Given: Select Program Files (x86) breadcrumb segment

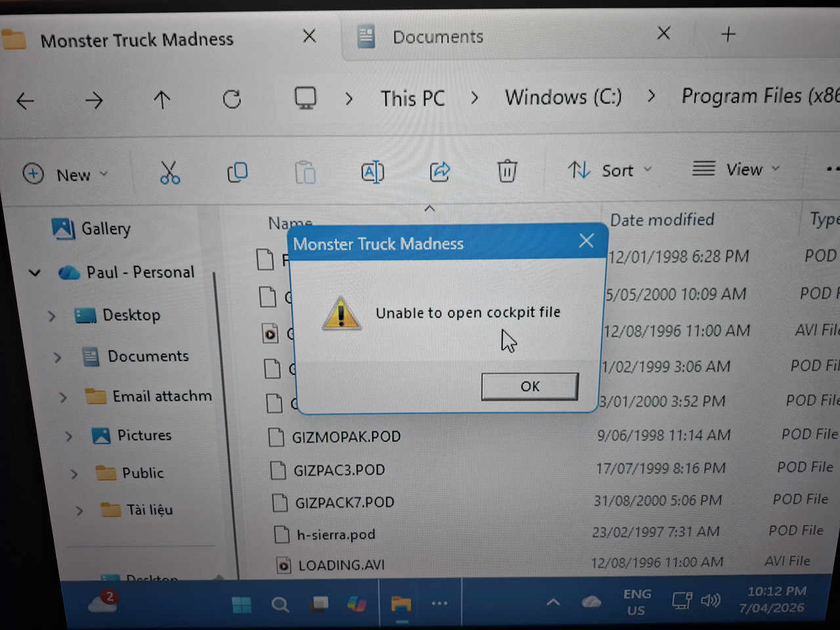Looking at the screenshot, I should pos(760,96).
